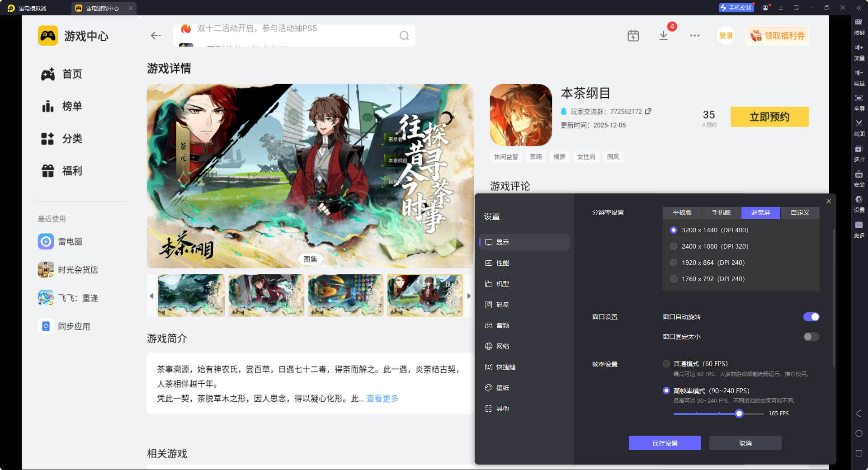The width and height of the screenshot is (868, 470).
Task: Open the calendar check-in icon
Action: pos(633,36)
